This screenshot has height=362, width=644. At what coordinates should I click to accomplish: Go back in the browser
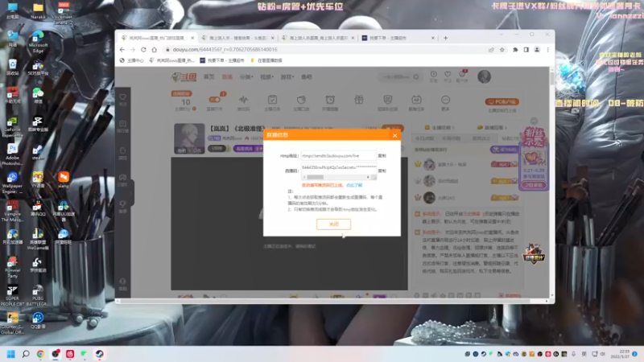122,50
